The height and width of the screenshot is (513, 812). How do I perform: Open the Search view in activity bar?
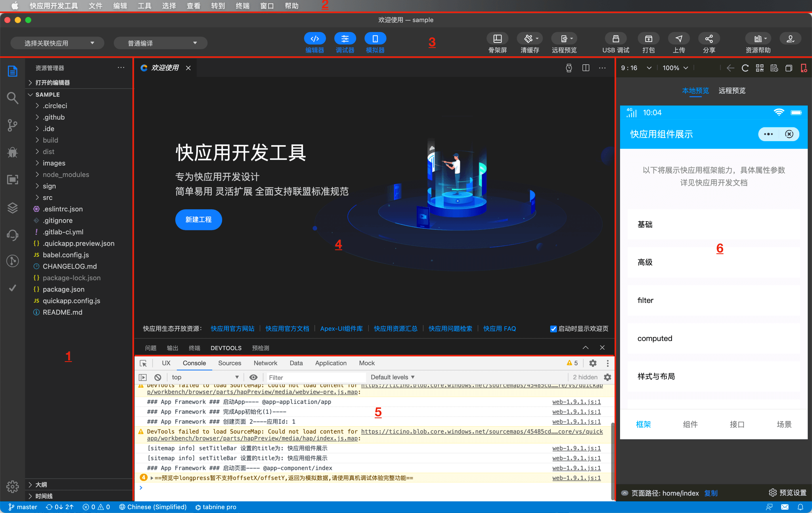click(x=12, y=98)
